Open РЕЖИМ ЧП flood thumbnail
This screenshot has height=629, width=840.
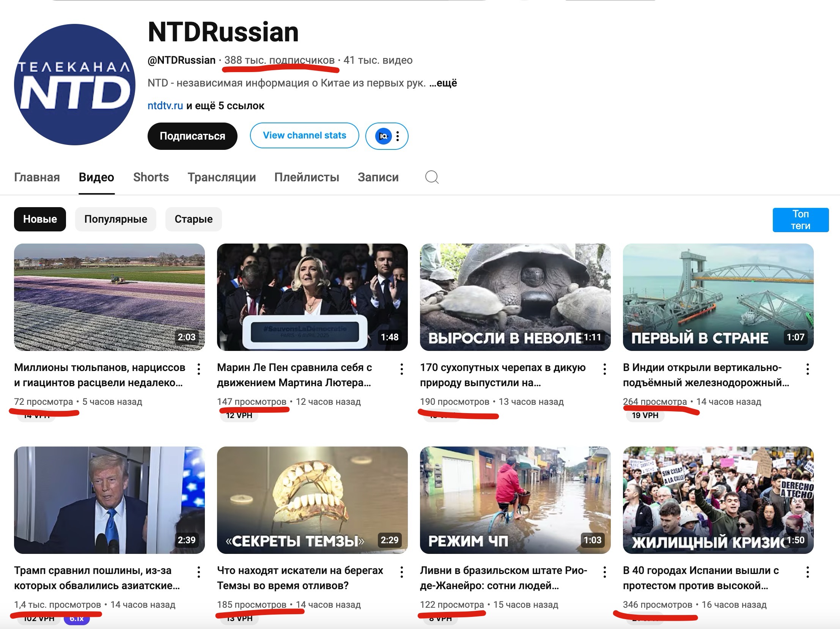(515, 500)
